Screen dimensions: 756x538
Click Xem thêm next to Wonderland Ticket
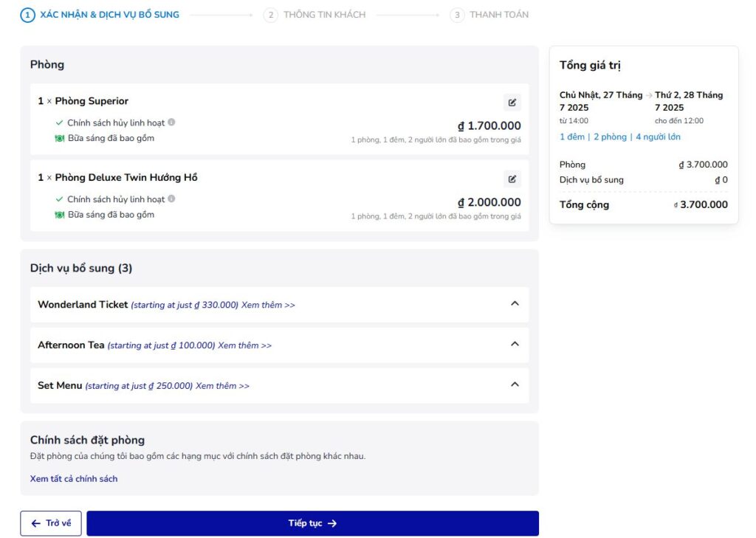268,305
